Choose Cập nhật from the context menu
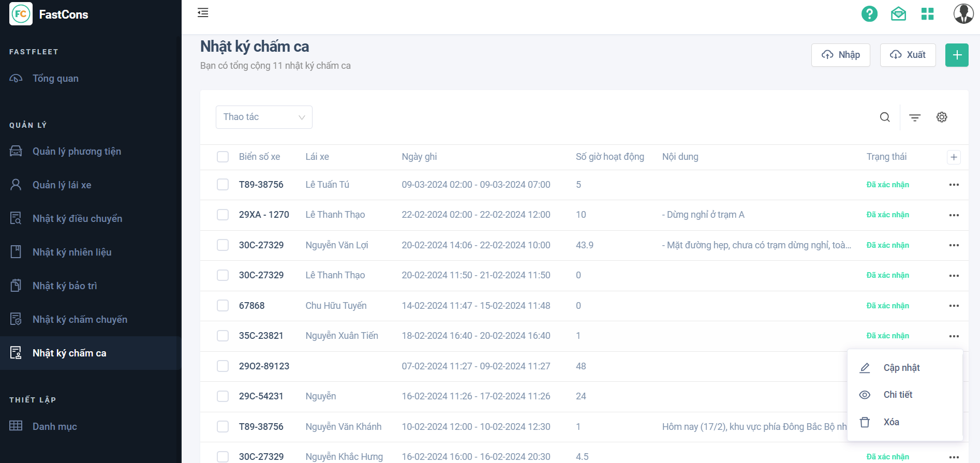Viewport: 980px width, 463px height. (x=901, y=368)
